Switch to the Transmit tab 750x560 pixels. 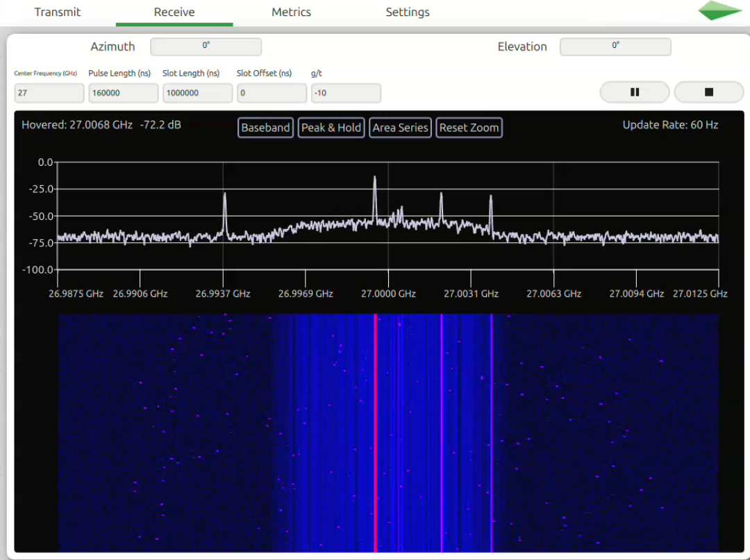[58, 12]
